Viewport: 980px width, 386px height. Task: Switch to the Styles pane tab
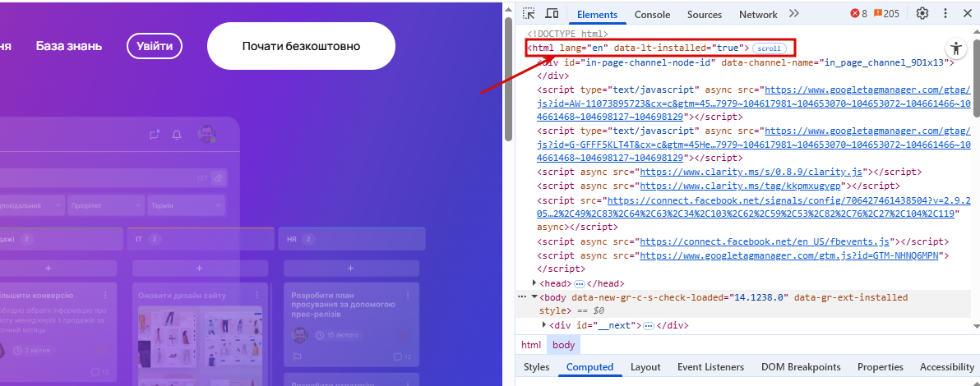[536, 366]
